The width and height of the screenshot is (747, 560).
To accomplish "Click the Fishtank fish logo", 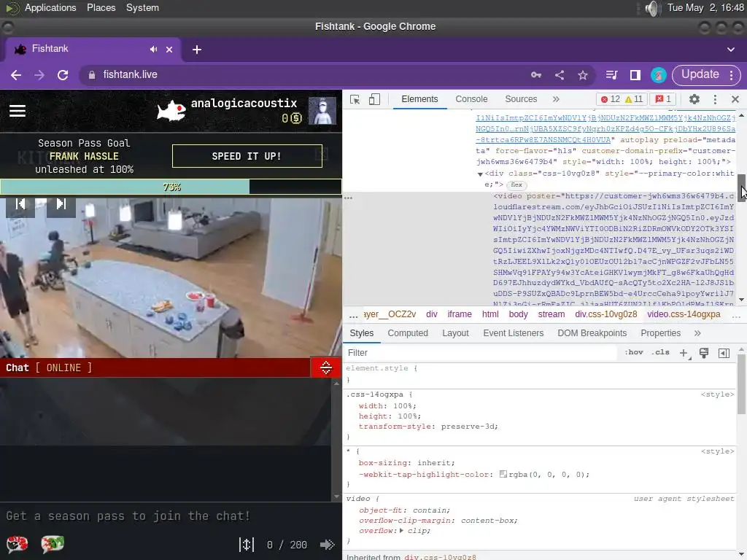I will pyautogui.click(x=171, y=111).
